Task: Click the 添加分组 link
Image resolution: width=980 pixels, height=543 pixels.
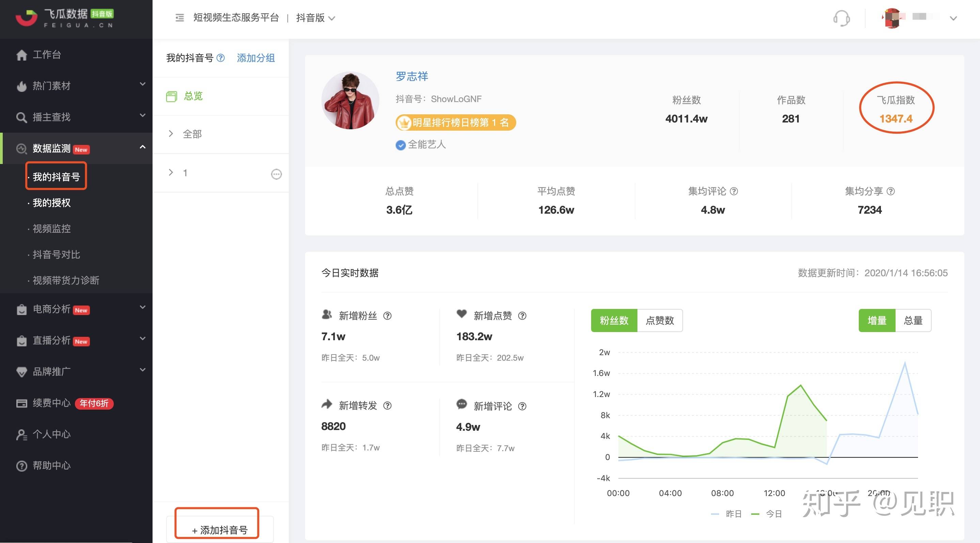Action: click(256, 58)
